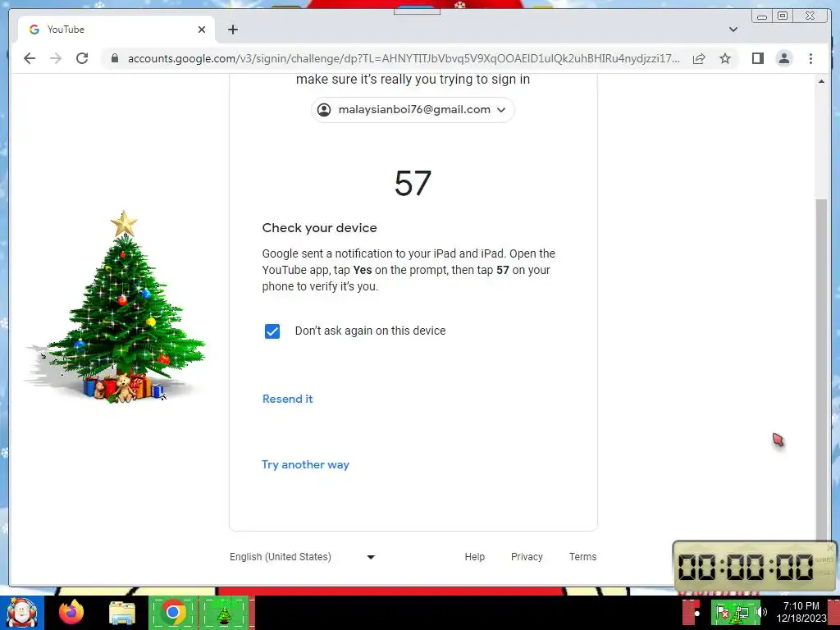The width and height of the screenshot is (840, 630).
Task: Click the taskbar clock 7:10 PM
Action: pos(801,612)
